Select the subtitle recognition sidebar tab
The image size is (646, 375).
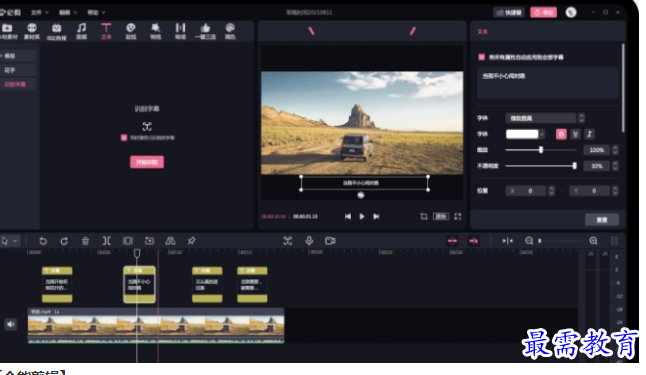[x=18, y=84]
